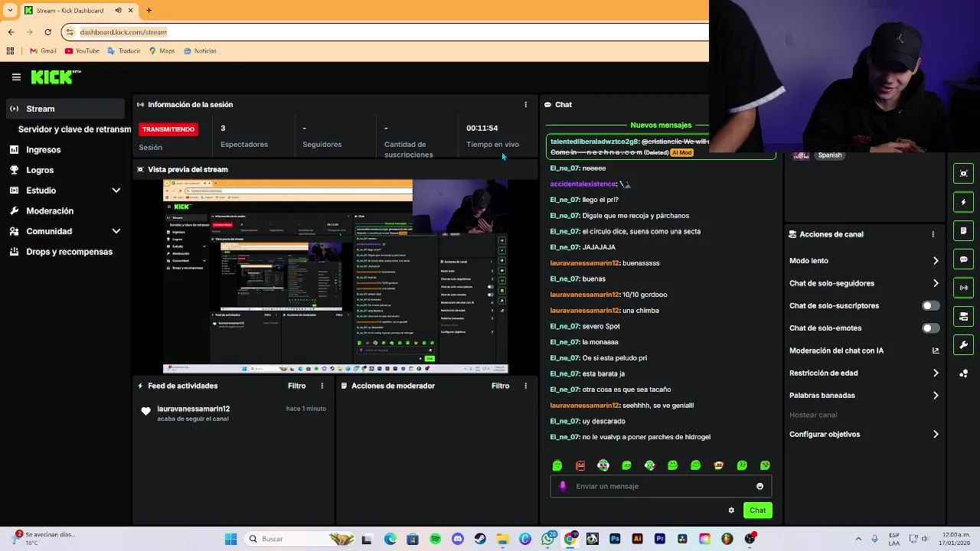This screenshot has width=980, height=551.
Task: Click the TRANSMITIENDO live badge
Action: click(168, 129)
